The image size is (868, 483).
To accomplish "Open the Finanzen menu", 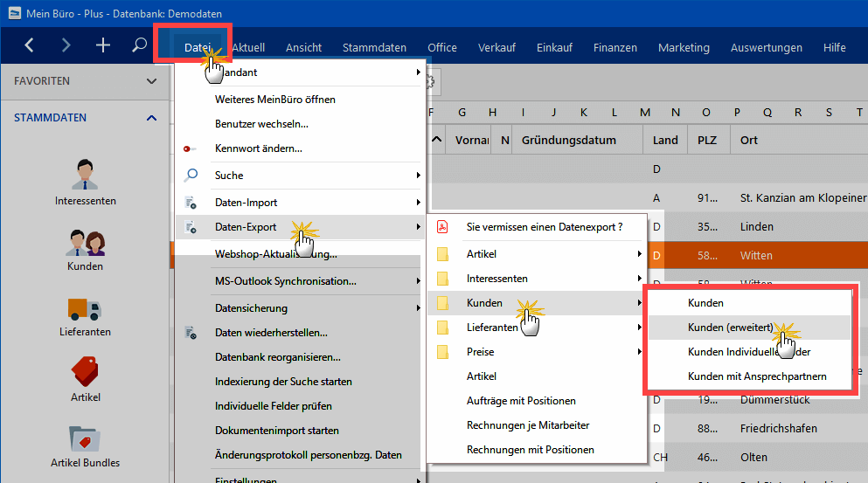I will [x=615, y=48].
